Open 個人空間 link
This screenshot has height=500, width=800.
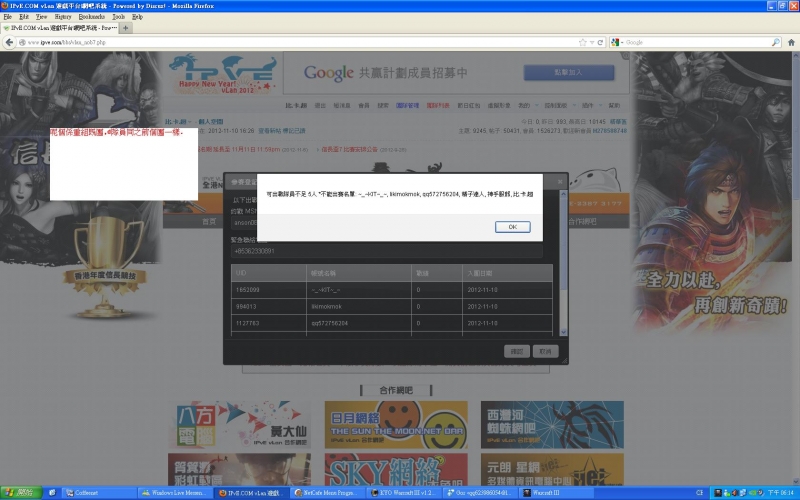(x=210, y=121)
